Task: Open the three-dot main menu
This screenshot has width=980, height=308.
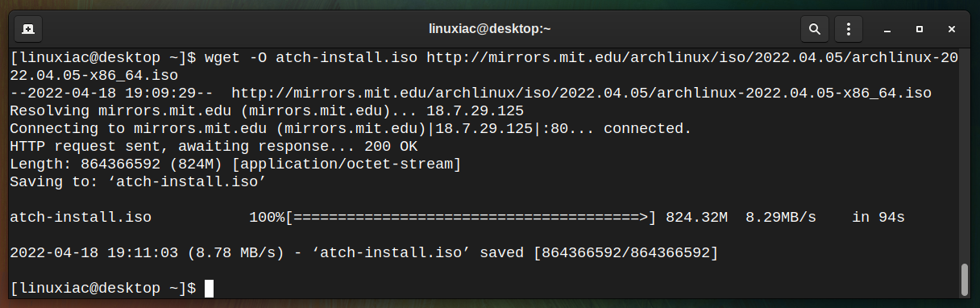Action: tap(848, 29)
